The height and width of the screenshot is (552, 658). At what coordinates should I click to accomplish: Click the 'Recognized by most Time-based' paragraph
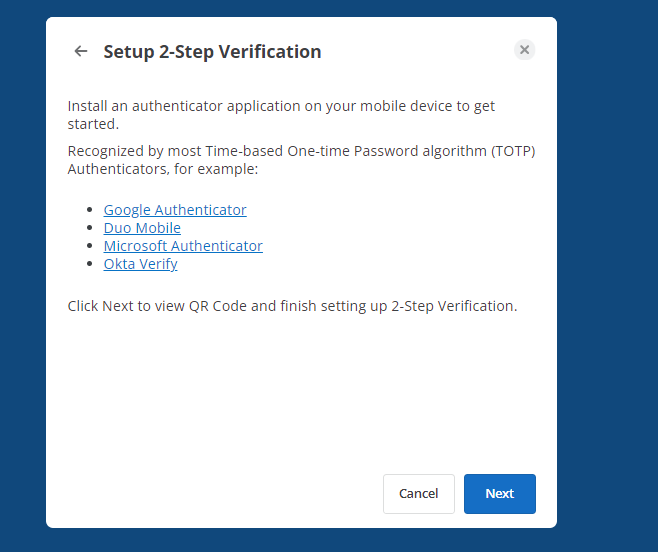click(301, 160)
